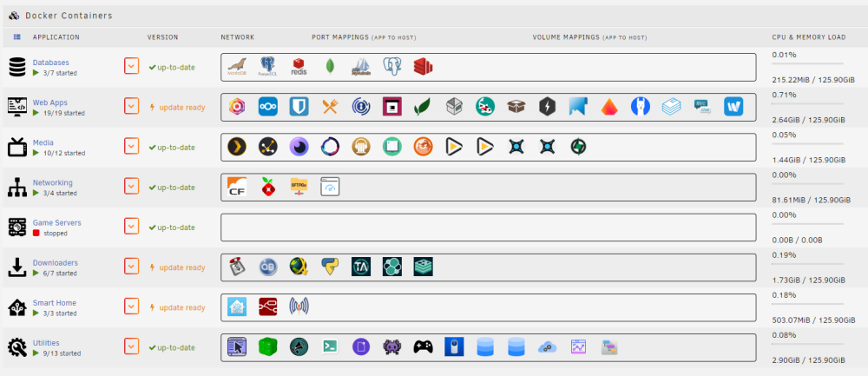
Task: Click the Node-RED container icon
Action: point(268,307)
